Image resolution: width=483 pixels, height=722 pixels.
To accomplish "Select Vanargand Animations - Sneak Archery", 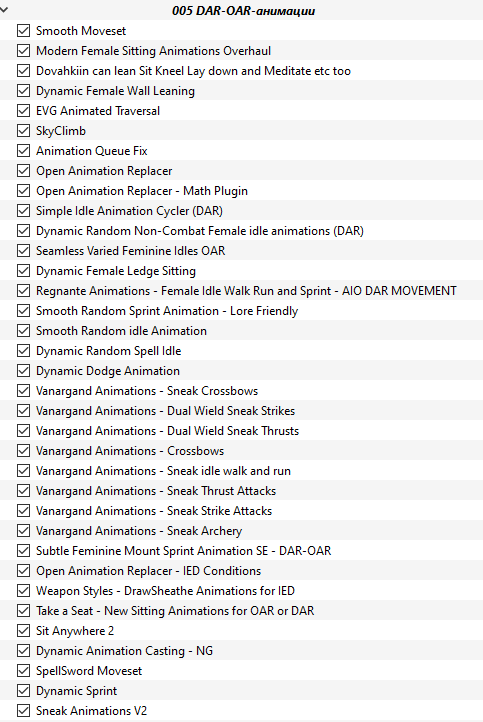I will coord(139,531).
